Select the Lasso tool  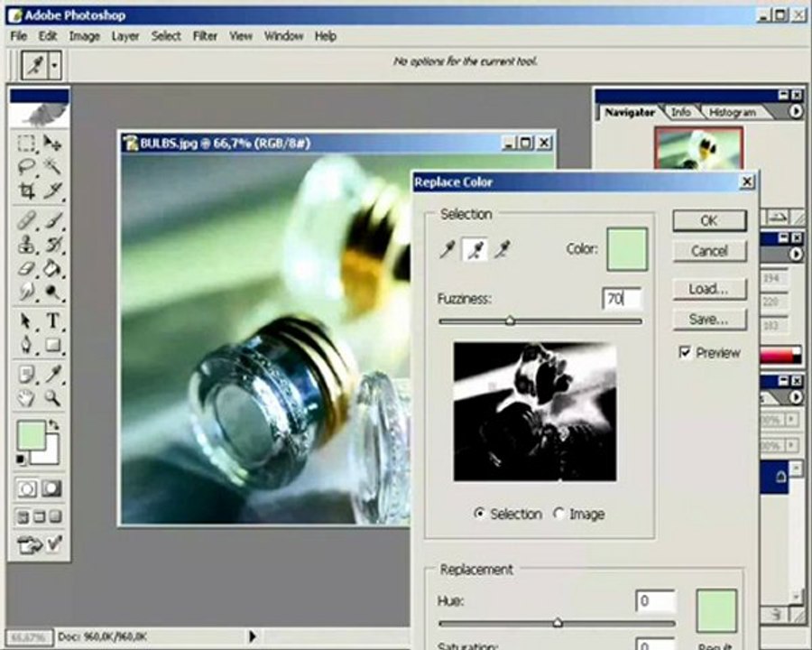(x=26, y=167)
